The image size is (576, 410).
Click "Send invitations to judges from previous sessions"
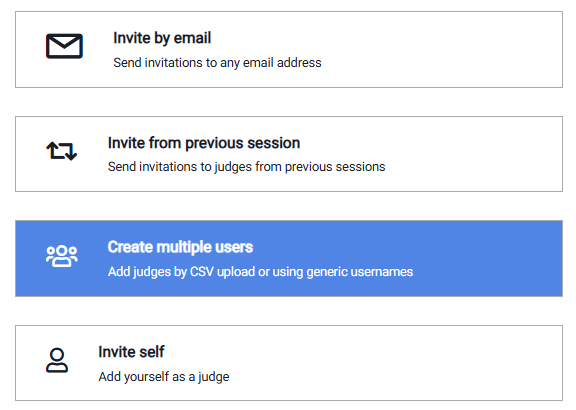(246, 167)
